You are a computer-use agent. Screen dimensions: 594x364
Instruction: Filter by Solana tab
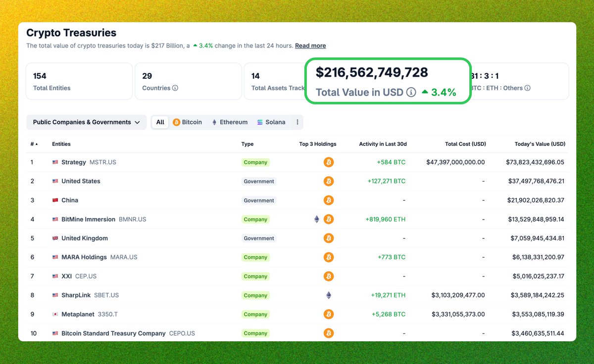pyautogui.click(x=271, y=122)
